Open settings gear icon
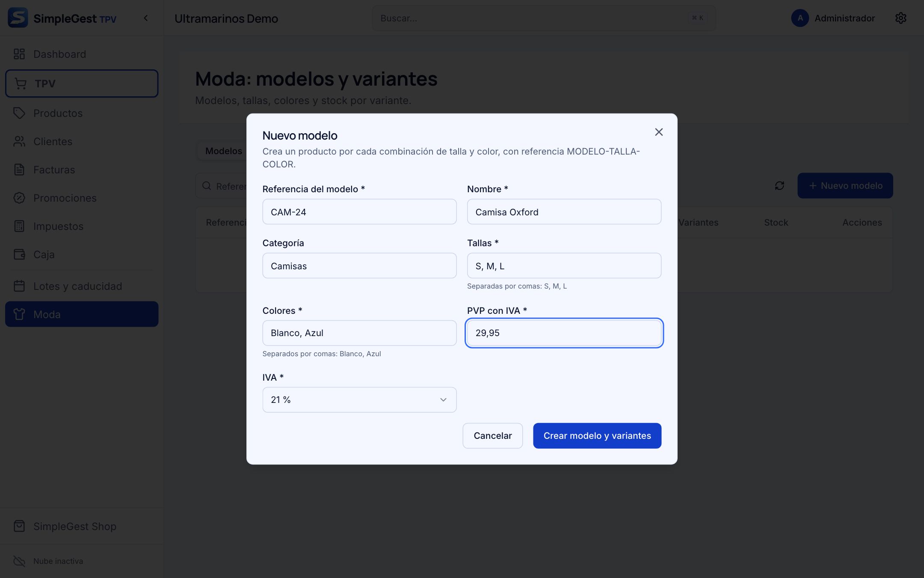Screen dimensions: 924x578 900,18
